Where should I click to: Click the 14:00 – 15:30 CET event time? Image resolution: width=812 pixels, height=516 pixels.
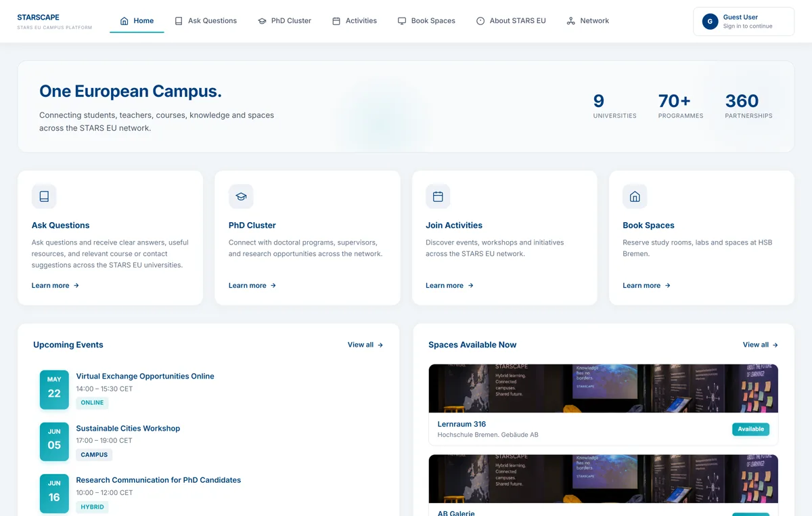click(x=104, y=389)
